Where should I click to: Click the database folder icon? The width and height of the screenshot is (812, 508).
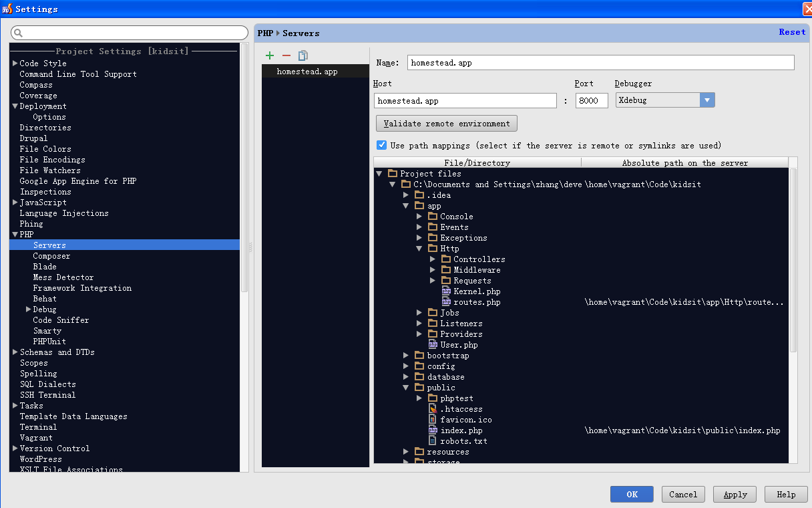click(x=419, y=377)
